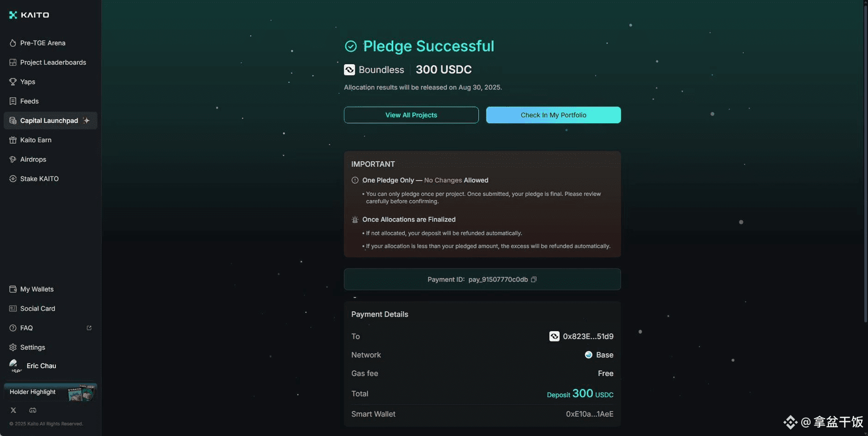
Task: Click the sparkle icon beside Capital Launchpad
Action: click(86, 121)
